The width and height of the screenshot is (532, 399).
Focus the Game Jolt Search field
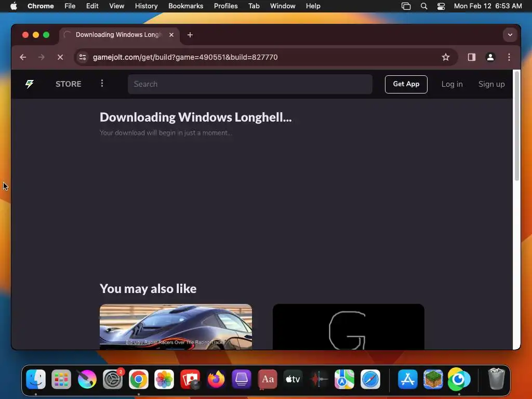(250, 84)
